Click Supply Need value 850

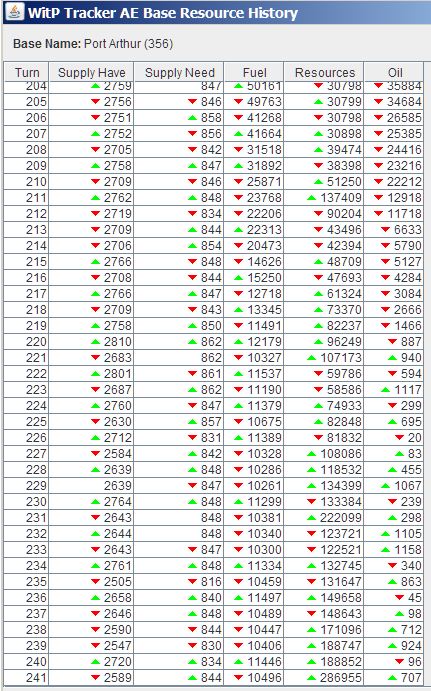tap(211, 326)
